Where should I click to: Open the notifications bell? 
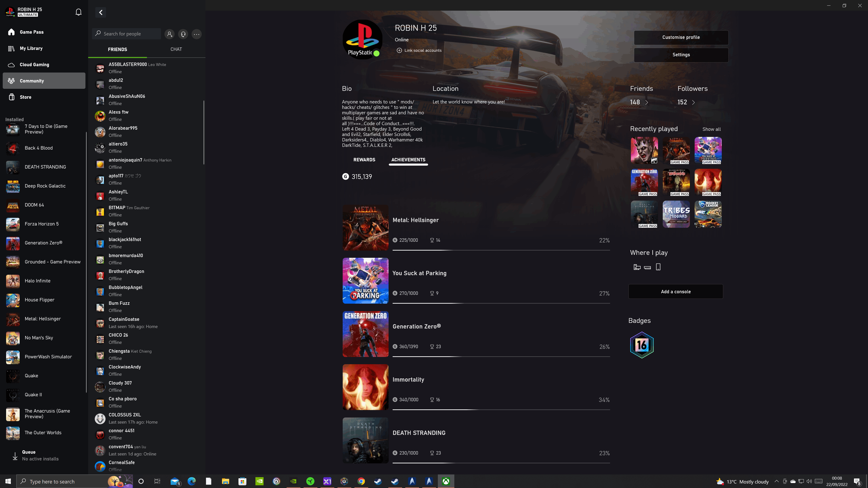click(x=78, y=12)
